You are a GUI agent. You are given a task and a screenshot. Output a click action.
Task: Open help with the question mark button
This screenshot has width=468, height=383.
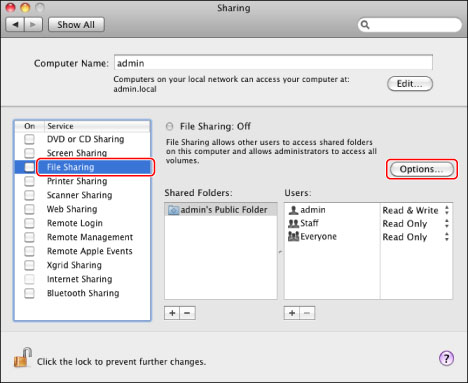pyautogui.click(x=446, y=359)
